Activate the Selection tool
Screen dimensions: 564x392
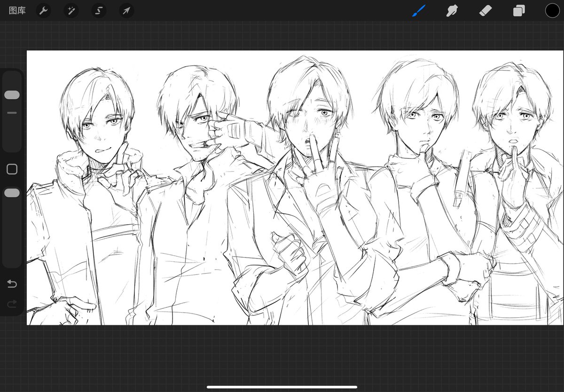pyautogui.click(x=99, y=10)
